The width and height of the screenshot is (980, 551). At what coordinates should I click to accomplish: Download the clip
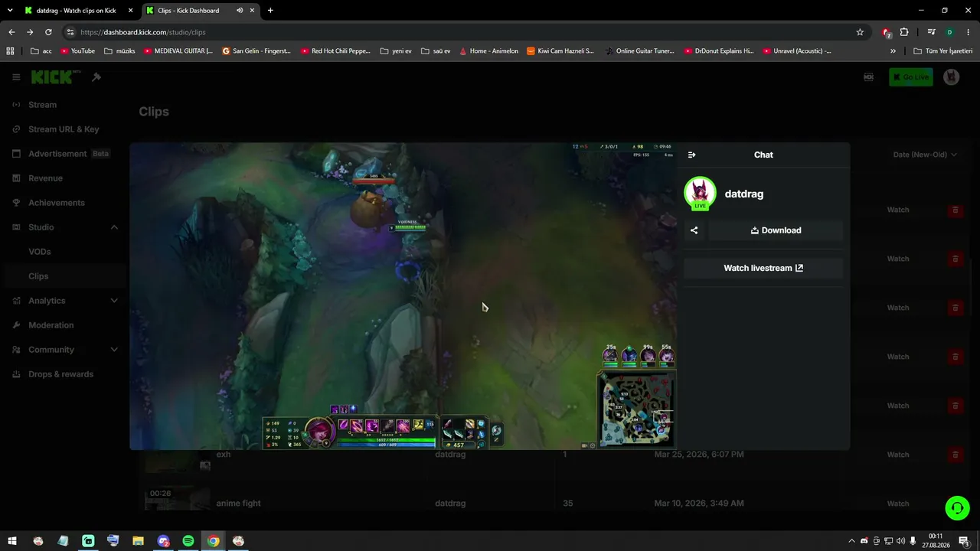coord(776,230)
